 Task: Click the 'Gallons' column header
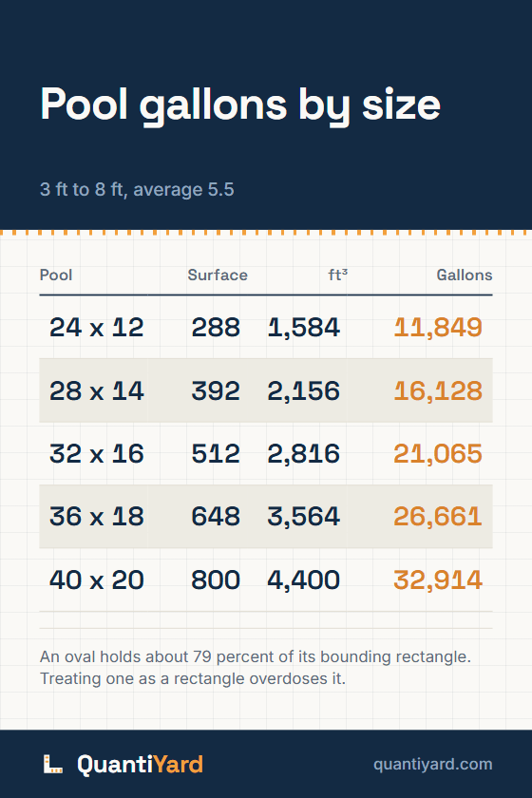(x=465, y=275)
